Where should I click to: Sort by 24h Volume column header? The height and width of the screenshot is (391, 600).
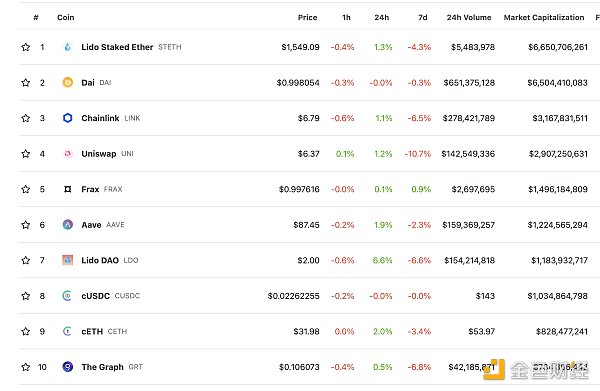(469, 17)
